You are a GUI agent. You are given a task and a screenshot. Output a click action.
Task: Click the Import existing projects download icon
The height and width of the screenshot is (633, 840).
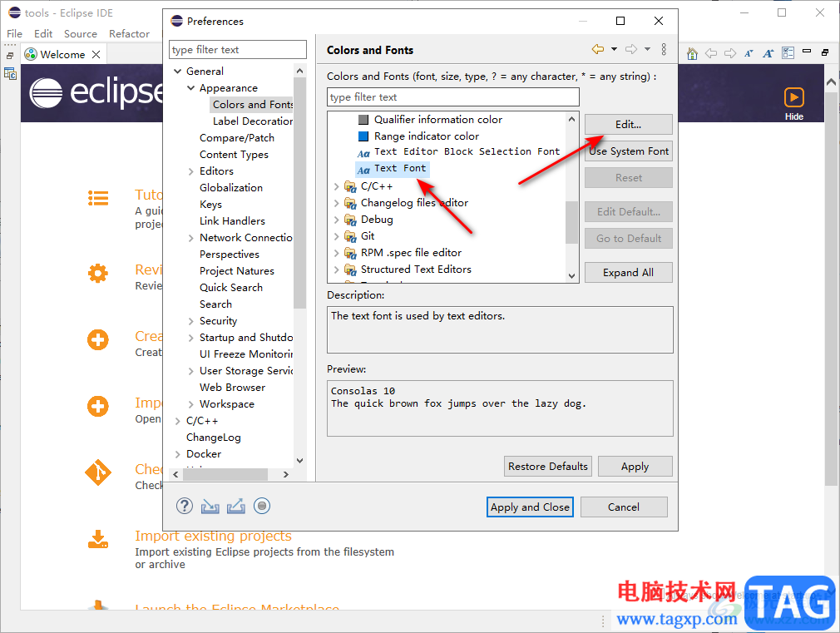click(x=98, y=539)
